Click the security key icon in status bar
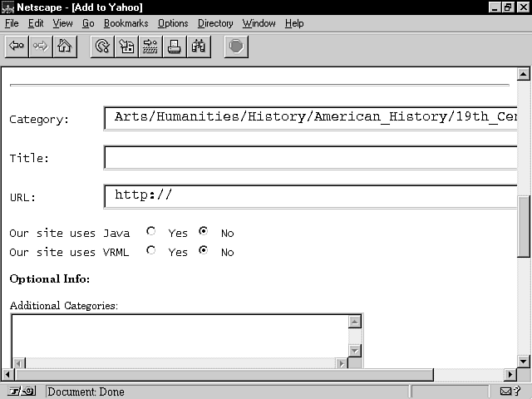The height and width of the screenshot is (399, 532). 22,392
